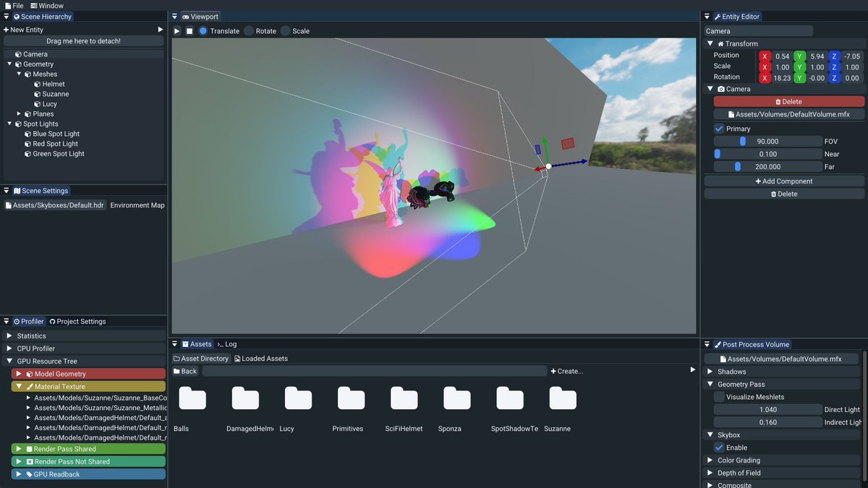Image resolution: width=868 pixels, height=488 pixels.
Task: Open the DamagedHelmet folder
Action: pos(245,398)
